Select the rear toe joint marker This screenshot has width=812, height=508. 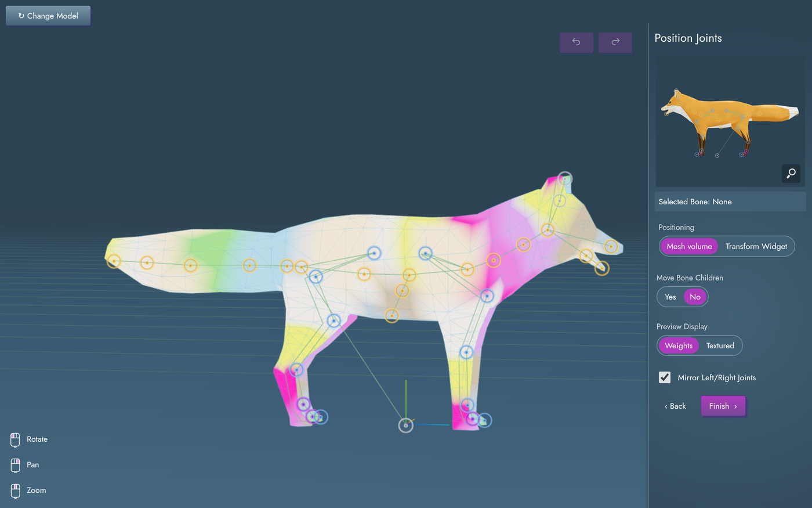click(x=321, y=417)
